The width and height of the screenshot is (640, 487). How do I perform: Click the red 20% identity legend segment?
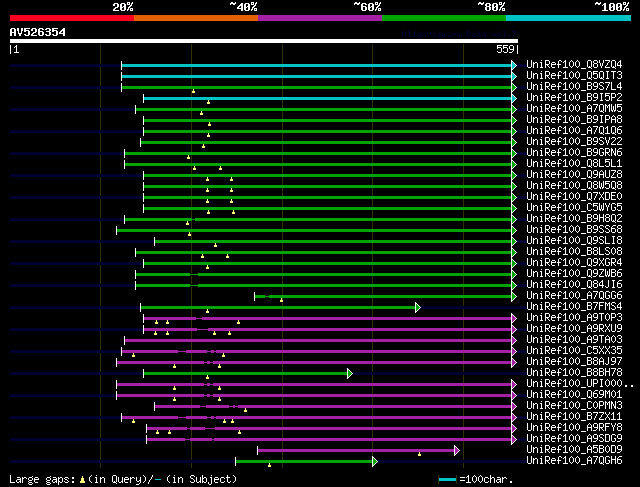[72, 18]
